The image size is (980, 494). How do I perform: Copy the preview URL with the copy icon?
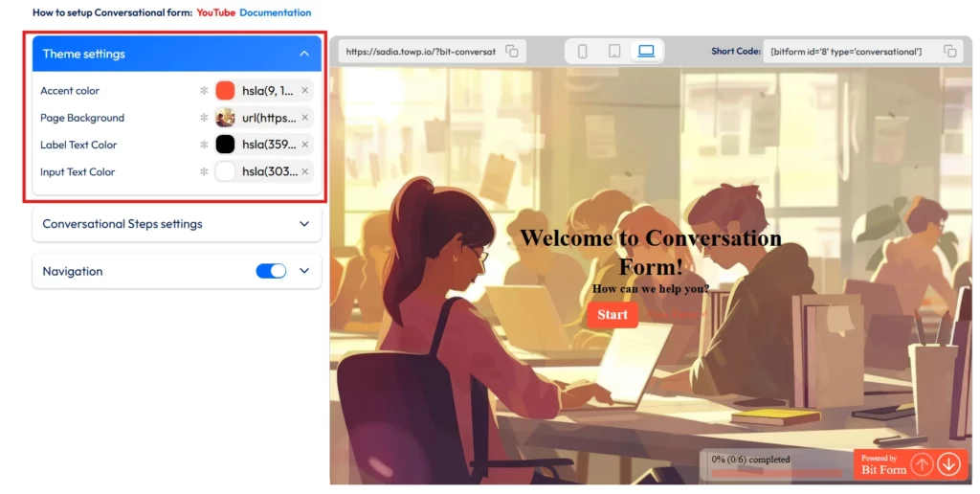(x=512, y=51)
